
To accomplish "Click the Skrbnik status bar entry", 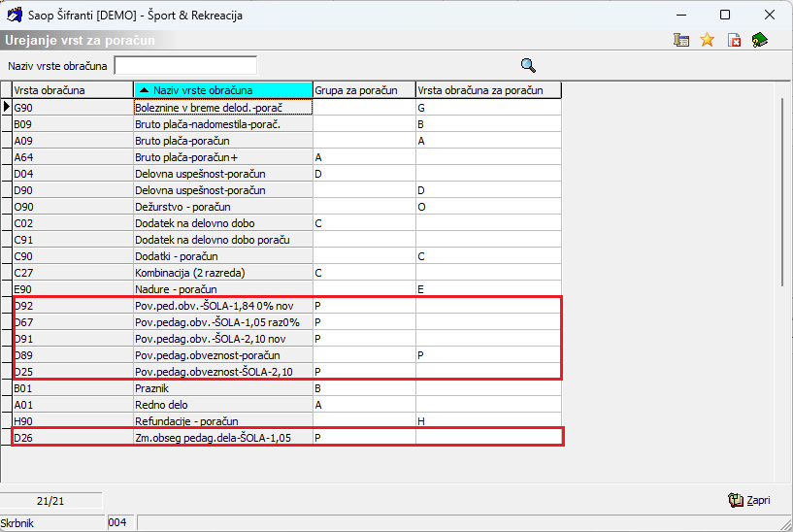I will pos(52,522).
